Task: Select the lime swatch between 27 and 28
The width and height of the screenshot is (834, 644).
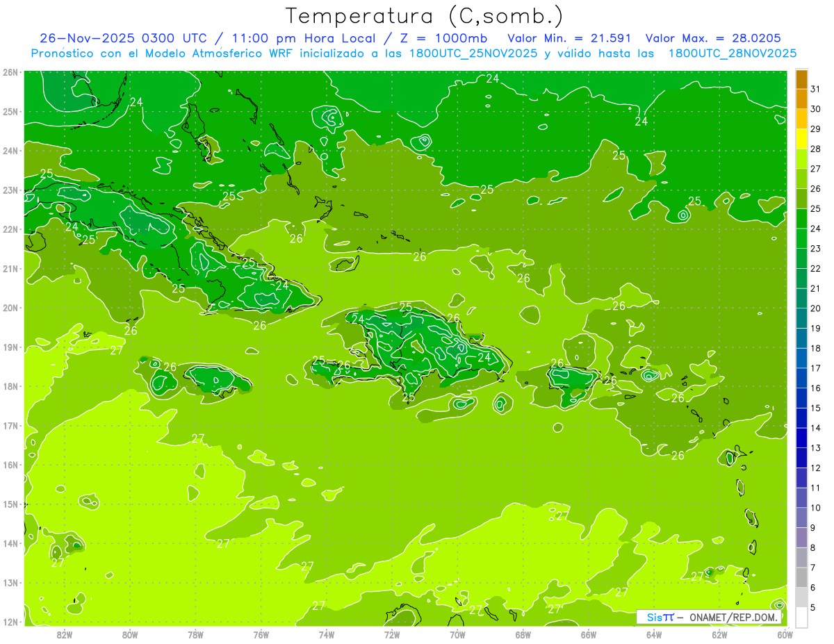Action: [801, 159]
